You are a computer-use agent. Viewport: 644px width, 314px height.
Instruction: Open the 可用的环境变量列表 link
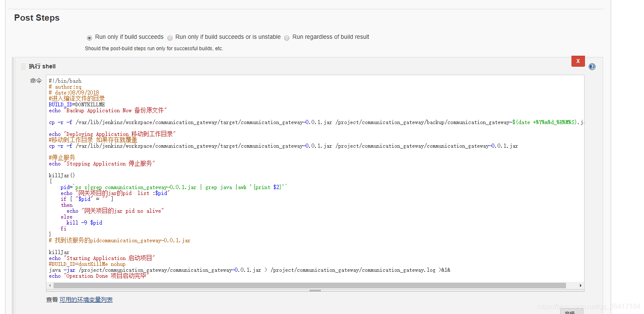tap(86, 300)
